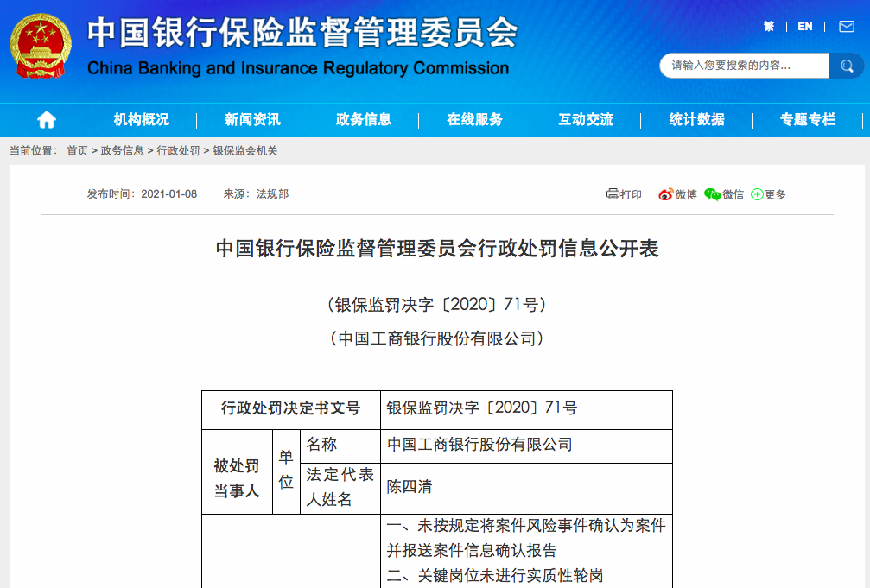
Task: Click the printer icon next to 打印
Action: [613, 193]
